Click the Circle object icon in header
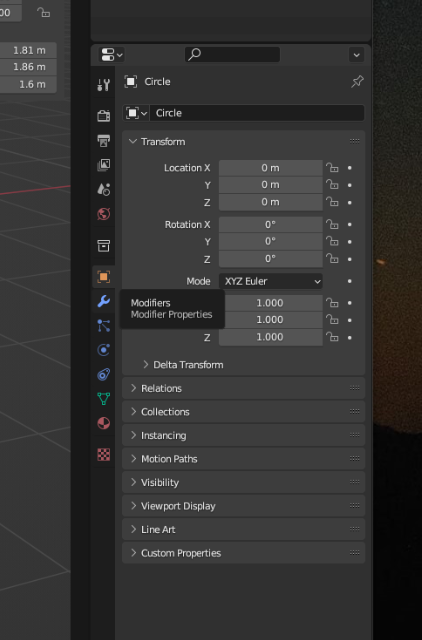 point(131,82)
